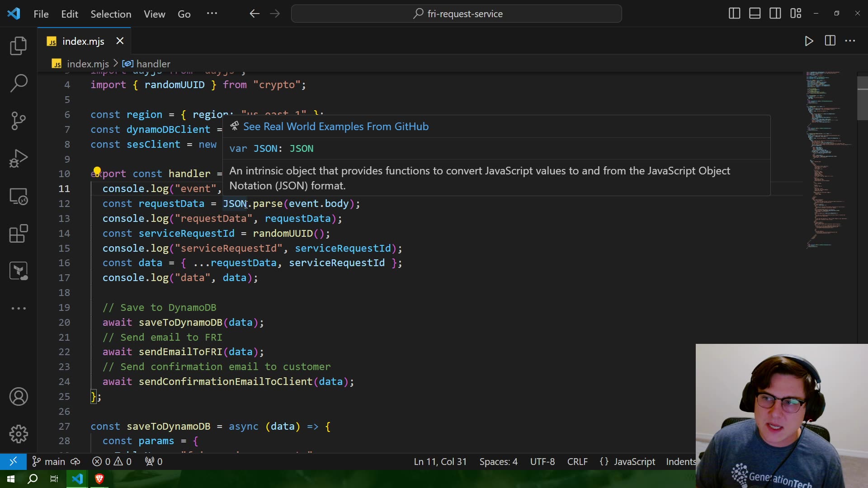The width and height of the screenshot is (868, 488).
Task: Open the editor More Actions ellipsis menu
Action: (x=850, y=41)
